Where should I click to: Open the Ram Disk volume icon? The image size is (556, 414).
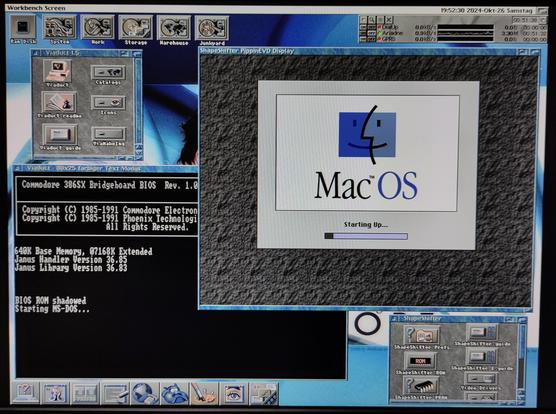[x=23, y=27]
